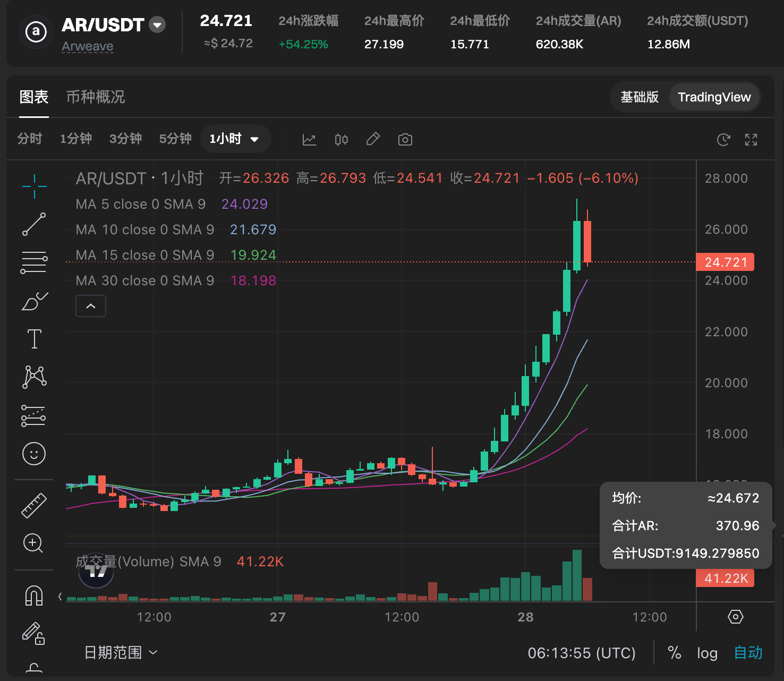Toggle logarithmic scale with log
The height and width of the screenshot is (681, 784).
pyautogui.click(x=707, y=653)
